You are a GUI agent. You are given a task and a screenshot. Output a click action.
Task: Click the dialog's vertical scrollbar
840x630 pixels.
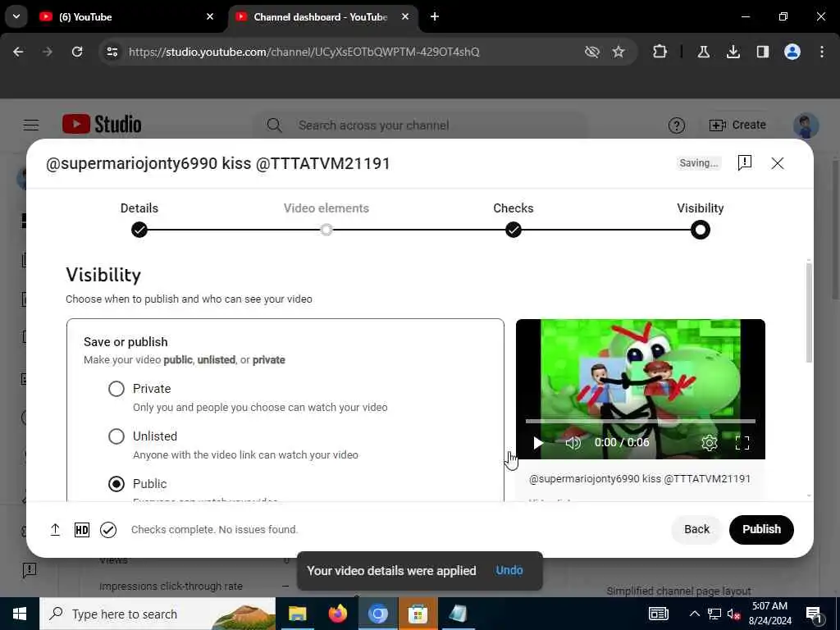pyautogui.click(x=809, y=313)
